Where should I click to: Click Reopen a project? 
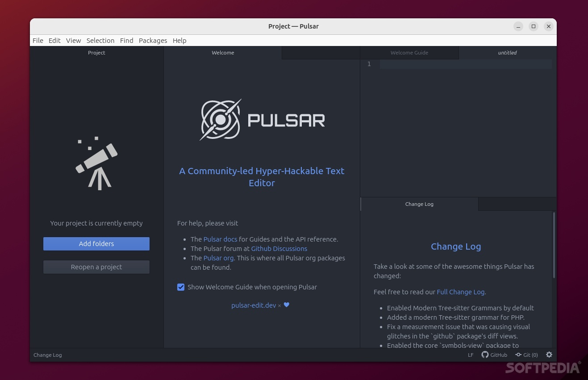(x=96, y=267)
